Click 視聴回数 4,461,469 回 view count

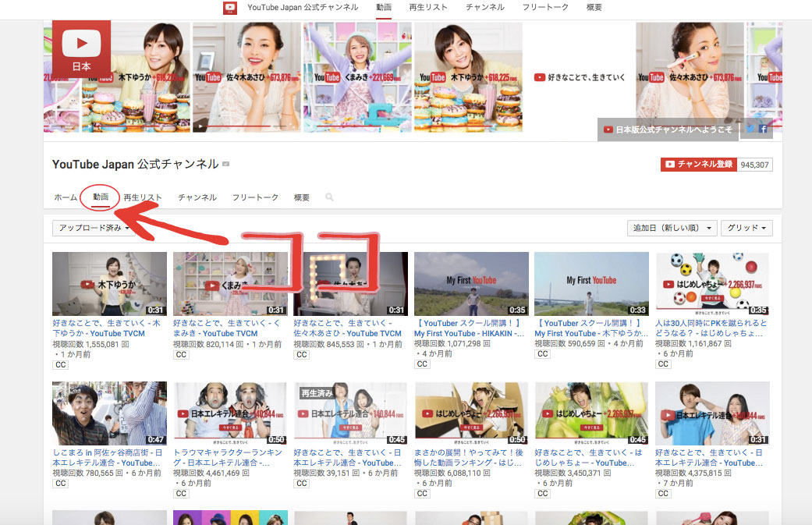(211, 474)
